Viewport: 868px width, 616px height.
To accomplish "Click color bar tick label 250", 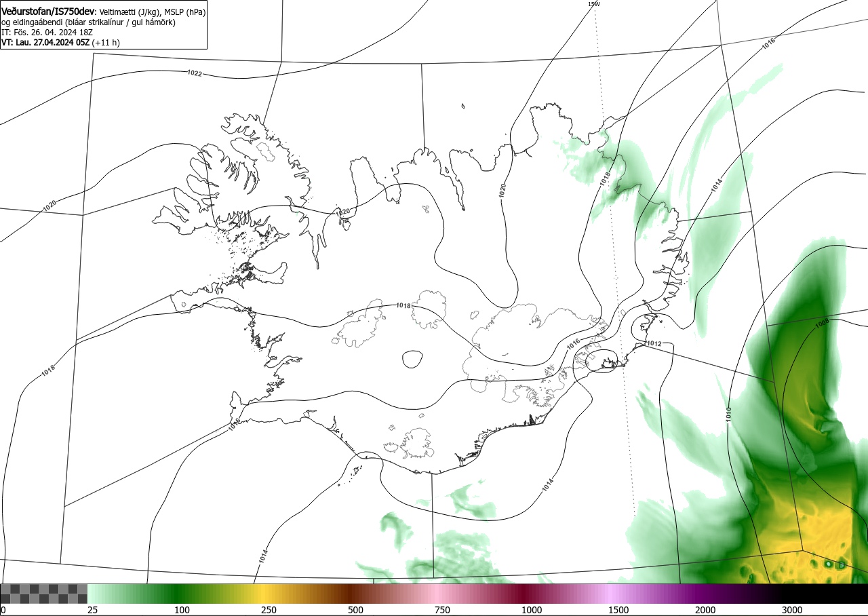I will pyautogui.click(x=269, y=610).
